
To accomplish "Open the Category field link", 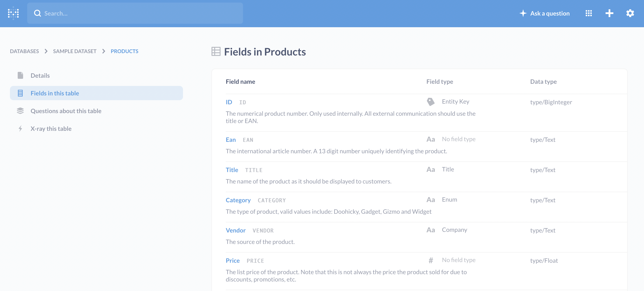I will (238, 200).
